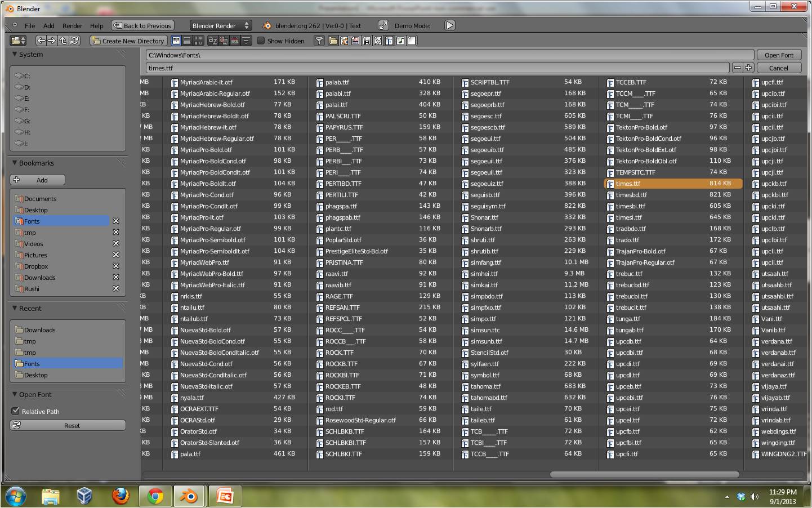Screen dimensions: 812x508
Task: Toggle showing .blend files filter
Action: pos(344,41)
